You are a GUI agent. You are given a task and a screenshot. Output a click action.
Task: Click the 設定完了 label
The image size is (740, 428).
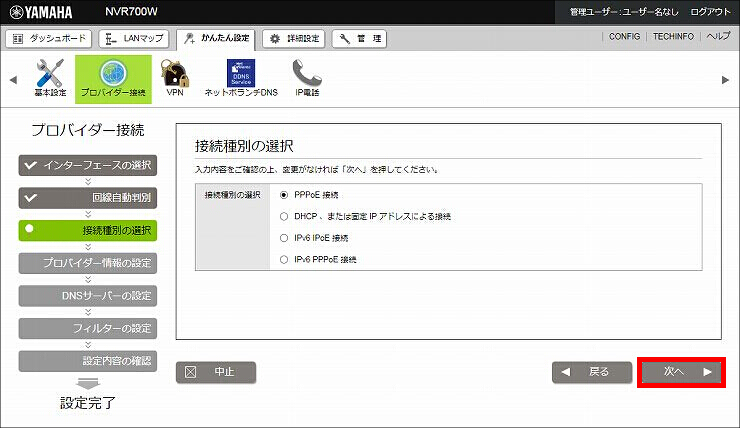coord(88,403)
